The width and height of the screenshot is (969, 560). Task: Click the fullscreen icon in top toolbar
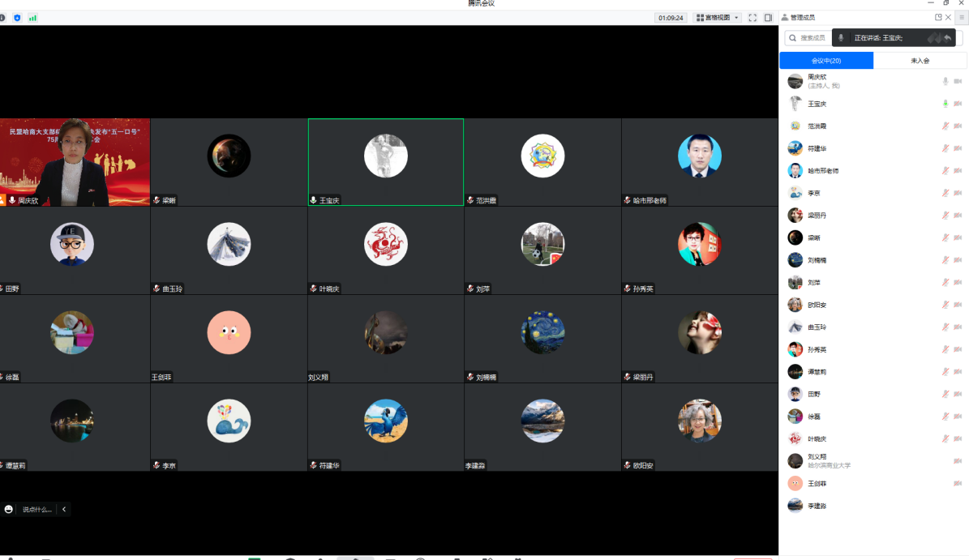tap(752, 17)
